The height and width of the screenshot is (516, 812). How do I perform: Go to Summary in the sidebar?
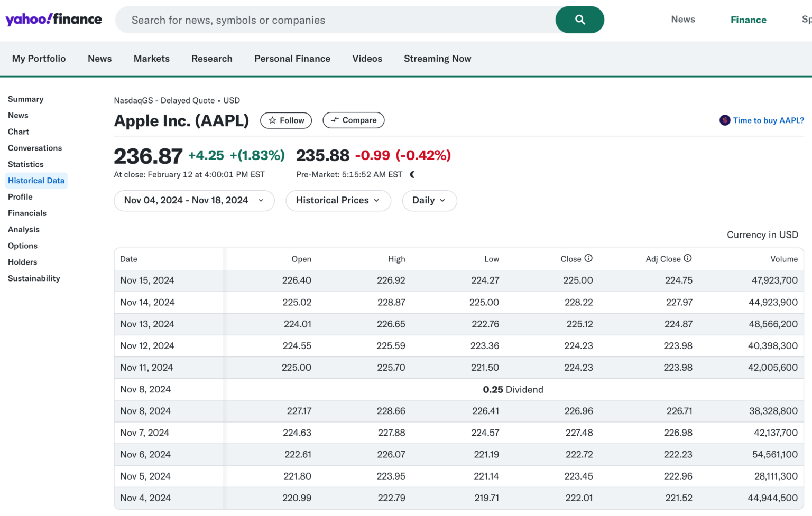[x=26, y=99]
